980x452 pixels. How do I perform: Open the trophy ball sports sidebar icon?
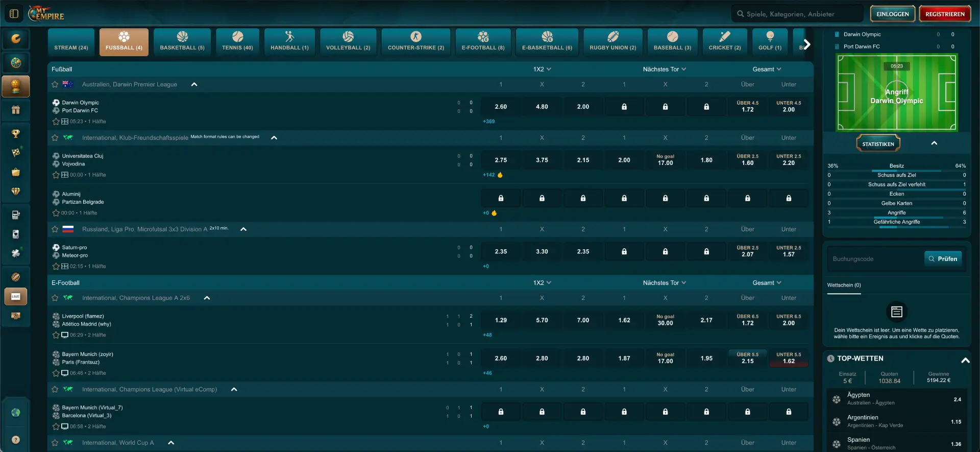16,86
